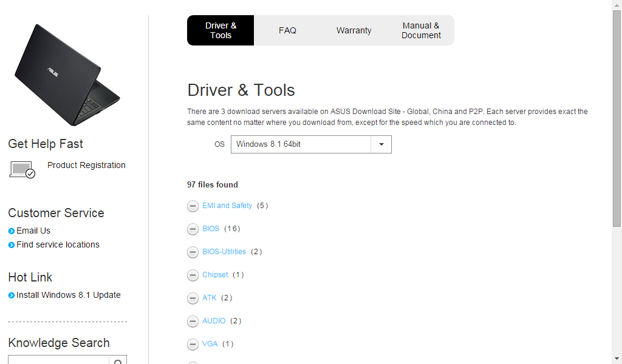The image size is (622, 364).
Task: Click the arrow icon beside Install Windows 8.1 Update
Action: click(10, 295)
